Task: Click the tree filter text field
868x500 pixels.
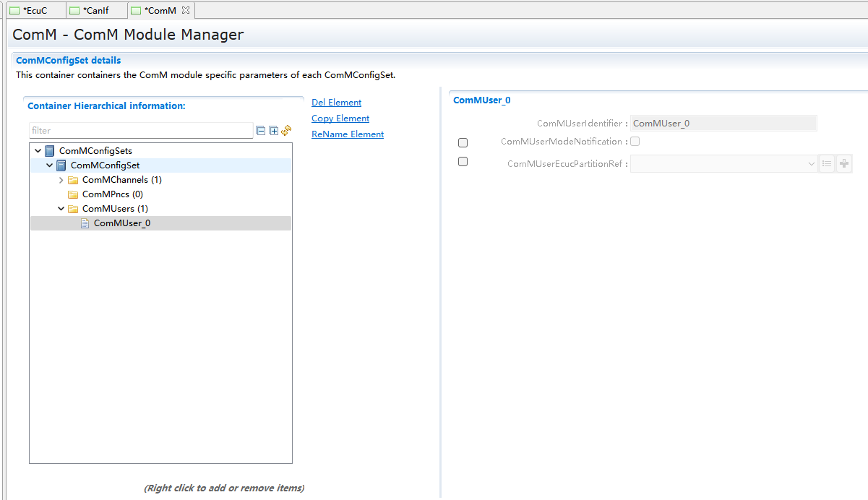Action: 141,131
